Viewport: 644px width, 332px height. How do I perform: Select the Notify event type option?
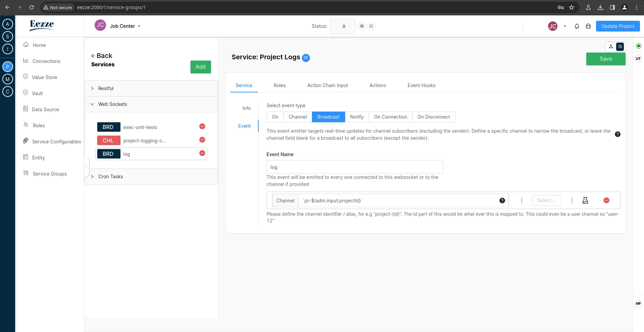click(357, 117)
